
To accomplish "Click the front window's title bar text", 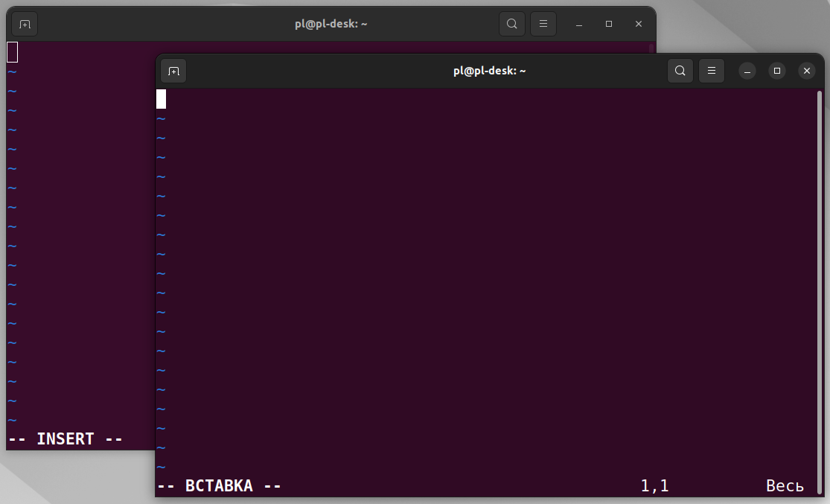I will [490, 71].
